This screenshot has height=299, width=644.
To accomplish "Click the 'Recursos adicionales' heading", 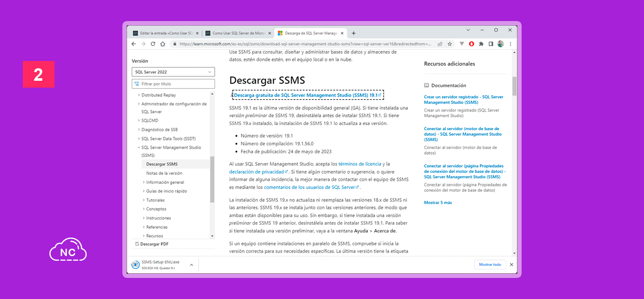I will [x=450, y=64].
